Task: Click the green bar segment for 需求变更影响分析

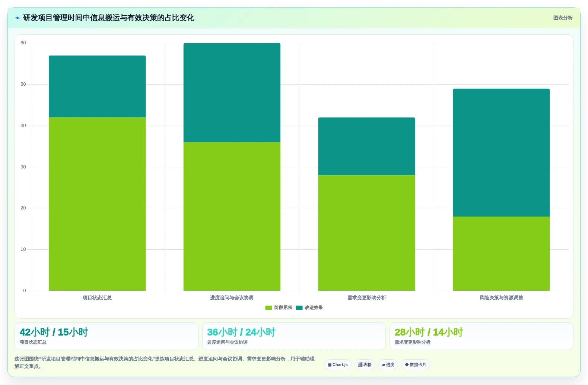Action: click(366, 233)
